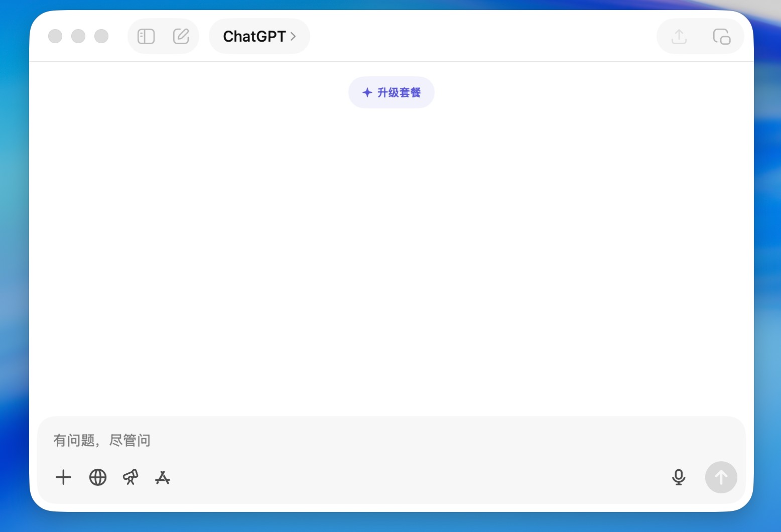The image size is (781, 532).
Task: Focus the 有问题，尽管问 message field
Action: (x=351, y=440)
